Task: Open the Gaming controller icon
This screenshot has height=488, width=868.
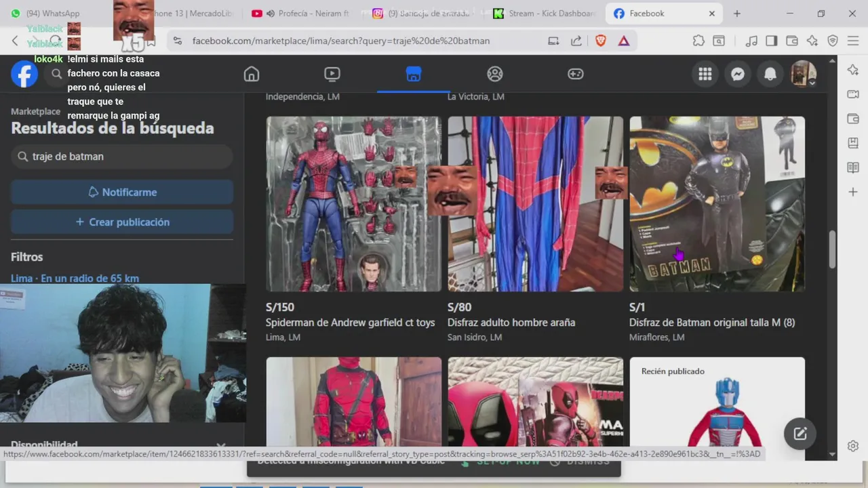Action: pos(576,74)
